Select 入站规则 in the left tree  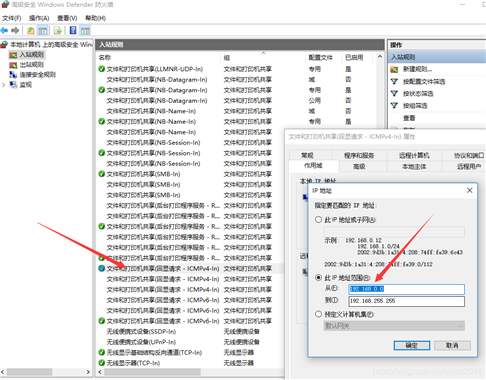click(31, 55)
